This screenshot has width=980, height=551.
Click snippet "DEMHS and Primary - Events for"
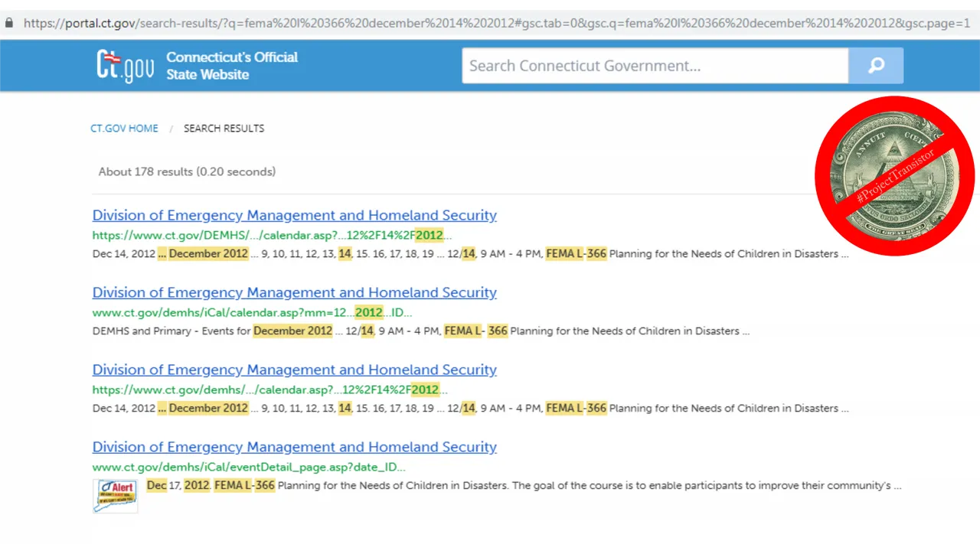172,331
